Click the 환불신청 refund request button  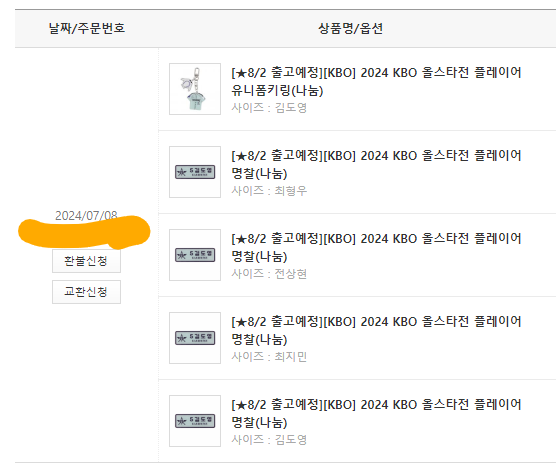(x=86, y=261)
